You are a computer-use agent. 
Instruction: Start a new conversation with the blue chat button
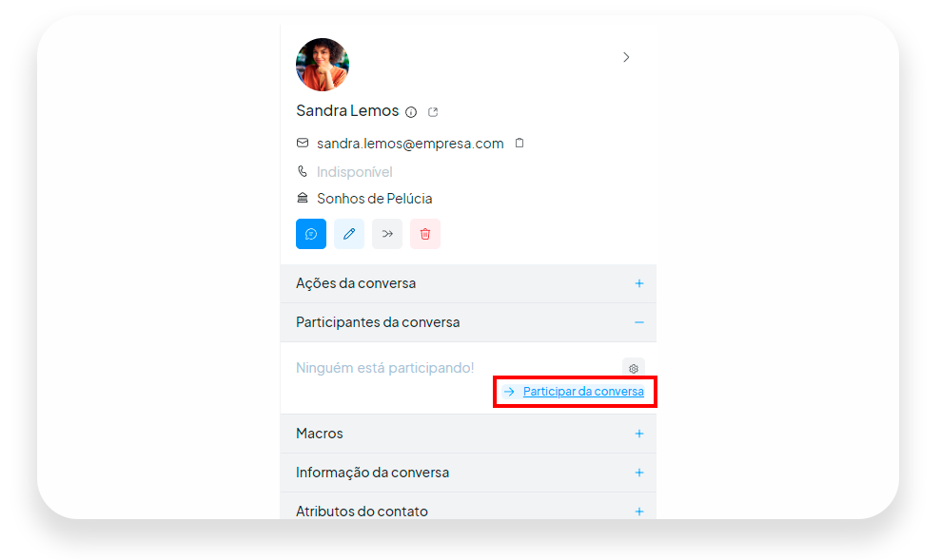[311, 234]
